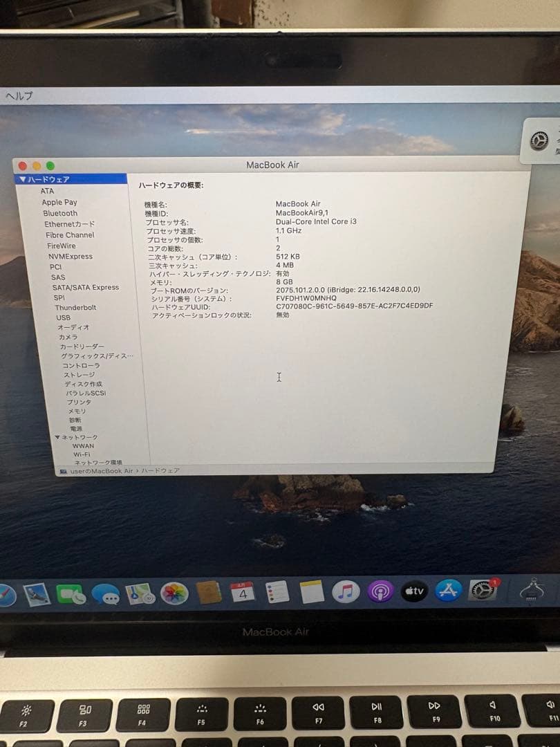Image resolution: width=560 pixels, height=747 pixels.
Task: Select オーディオ in the sidebar
Action: [x=73, y=327]
